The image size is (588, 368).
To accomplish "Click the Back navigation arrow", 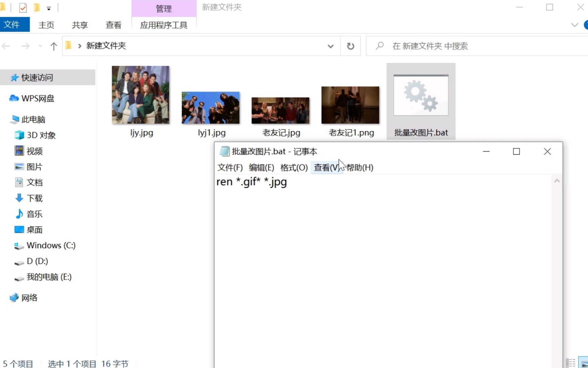I will pos(6,46).
